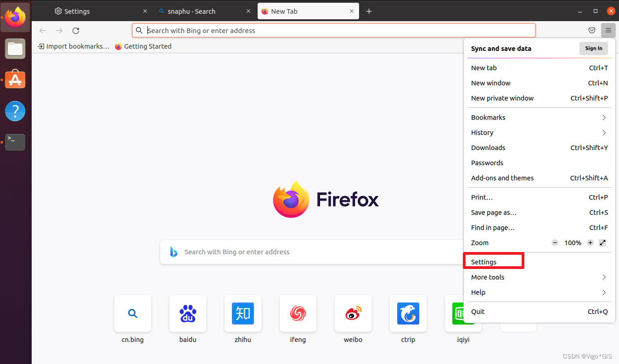Choose New private window menu item
The image size is (619, 364).
pyautogui.click(x=540, y=98)
